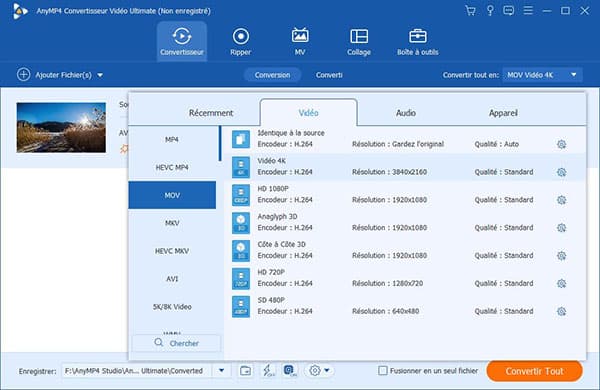Open the Convertir tout en format dropdown

pyautogui.click(x=543, y=75)
